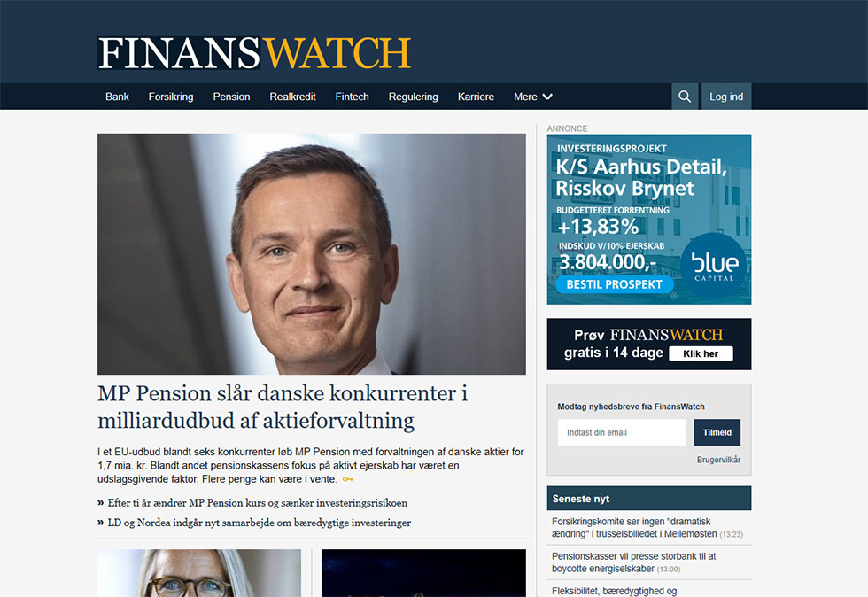Click the newsletter email input field
868x597 pixels.
[x=622, y=432]
